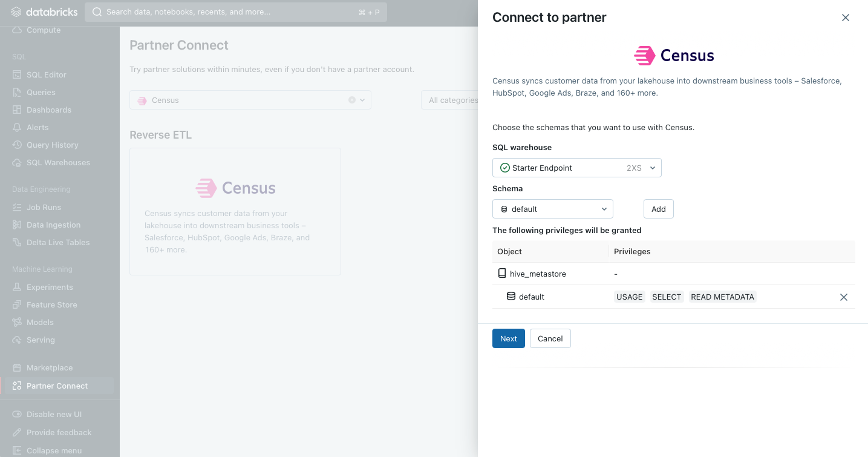Select the Census partner card

coord(235,211)
